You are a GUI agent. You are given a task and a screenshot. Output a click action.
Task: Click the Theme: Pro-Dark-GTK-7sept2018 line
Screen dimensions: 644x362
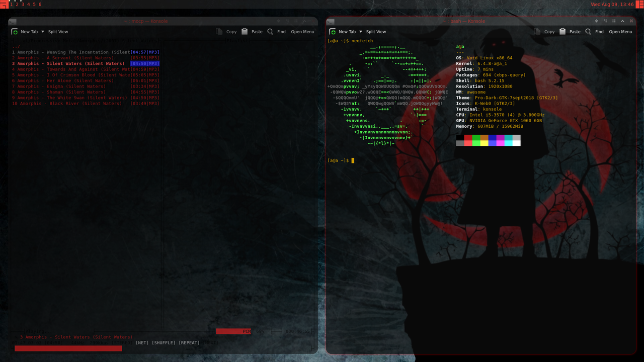[x=507, y=98]
